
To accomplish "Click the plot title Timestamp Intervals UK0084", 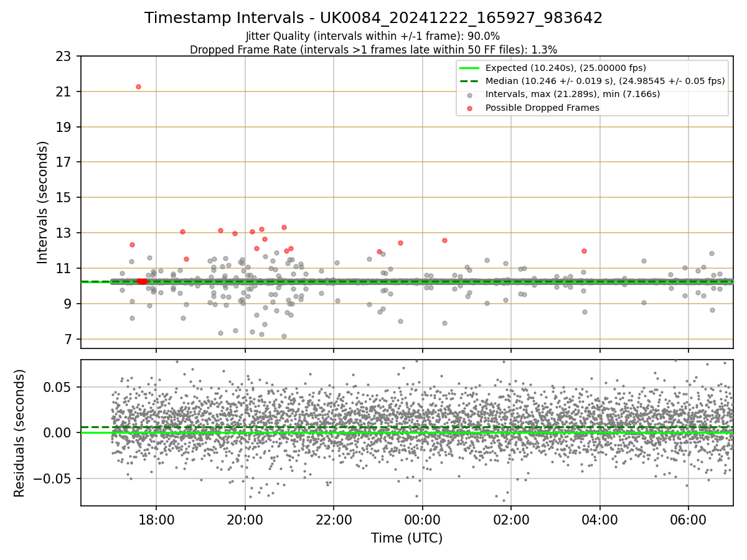I will tap(374, 18).
